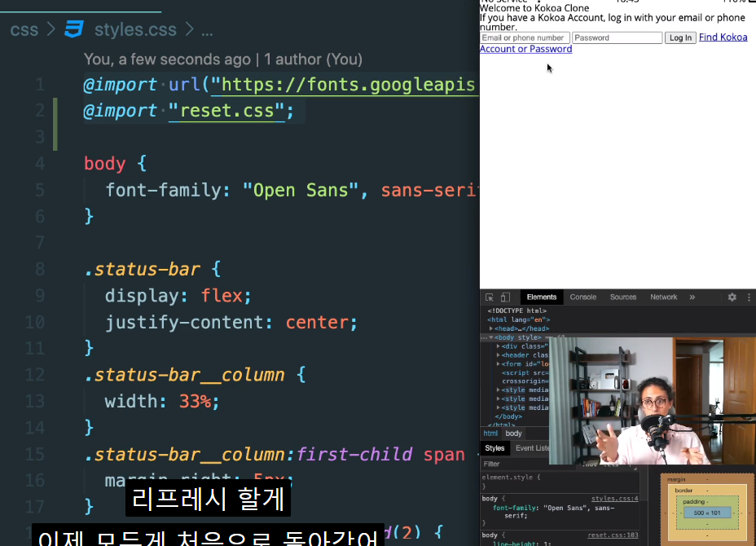The width and height of the screenshot is (756, 546).
Task: Open the Event Listeners pane tab
Action: 532,448
